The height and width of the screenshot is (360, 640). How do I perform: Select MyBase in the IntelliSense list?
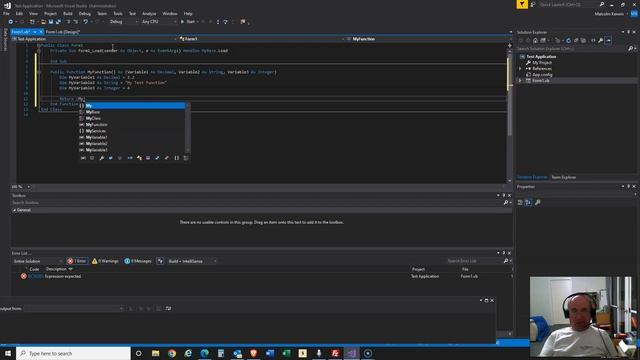tap(93, 112)
